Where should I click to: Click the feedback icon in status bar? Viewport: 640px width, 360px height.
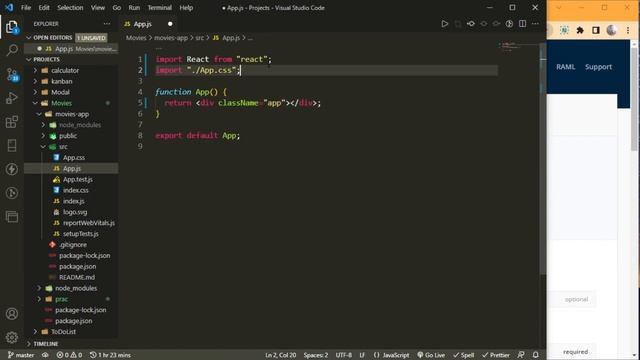click(x=521, y=355)
